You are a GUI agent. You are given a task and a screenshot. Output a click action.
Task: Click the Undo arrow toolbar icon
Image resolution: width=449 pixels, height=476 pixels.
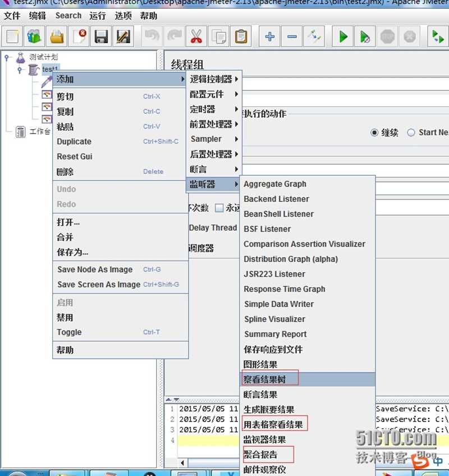click(x=152, y=36)
